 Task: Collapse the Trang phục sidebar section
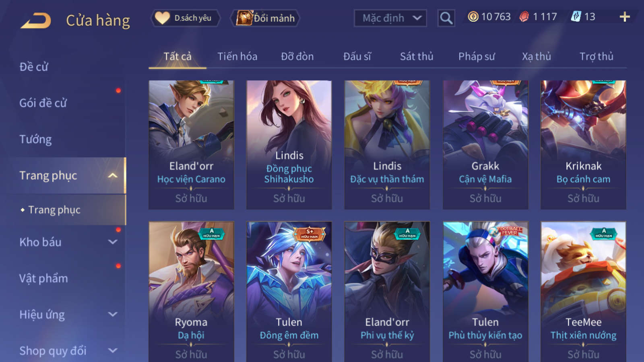click(113, 175)
